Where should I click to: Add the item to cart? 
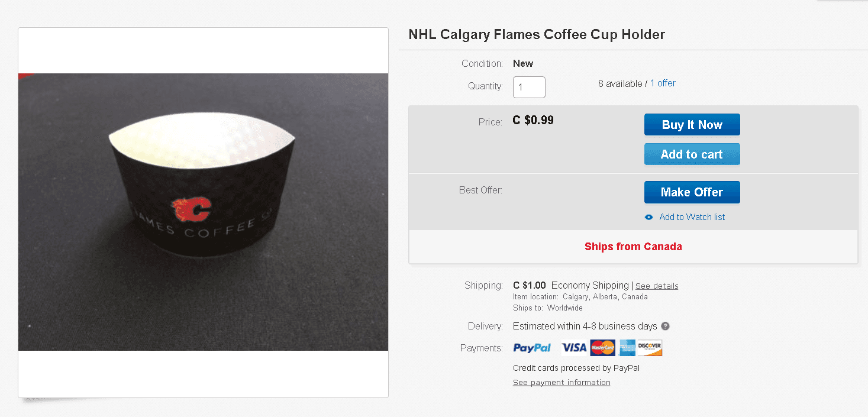pyautogui.click(x=692, y=154)
